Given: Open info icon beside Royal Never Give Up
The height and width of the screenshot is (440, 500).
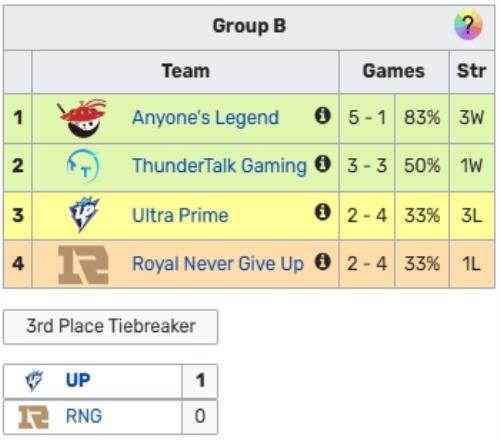Looking at the screenshot, I should [322, 261].
